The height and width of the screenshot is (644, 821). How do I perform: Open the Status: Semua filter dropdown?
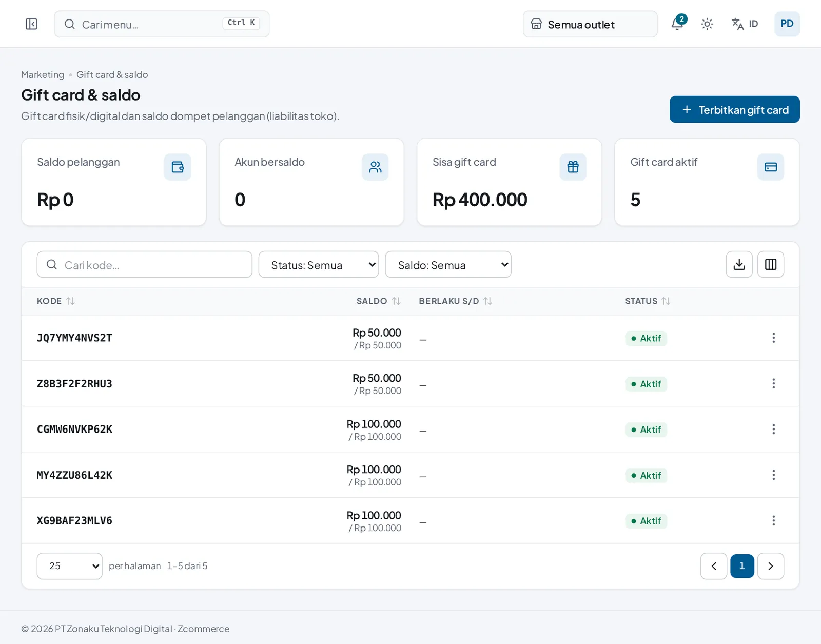click(x=319, y=264)
